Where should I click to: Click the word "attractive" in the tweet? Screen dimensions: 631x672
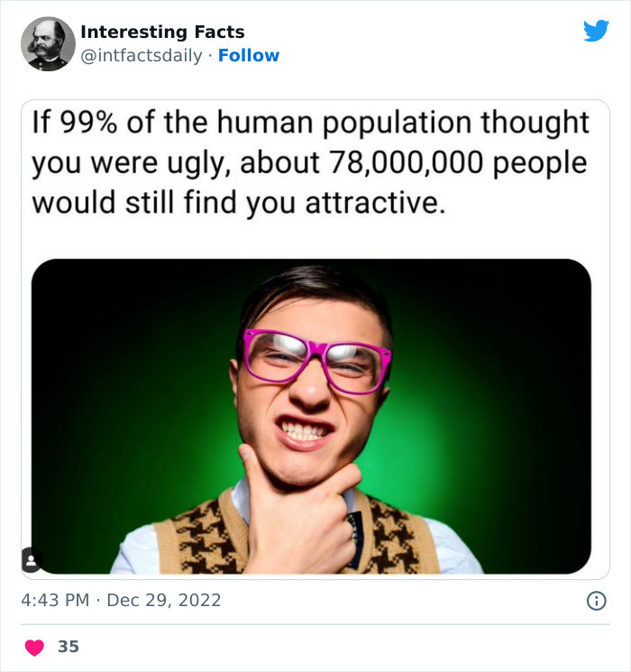point(373,202)
